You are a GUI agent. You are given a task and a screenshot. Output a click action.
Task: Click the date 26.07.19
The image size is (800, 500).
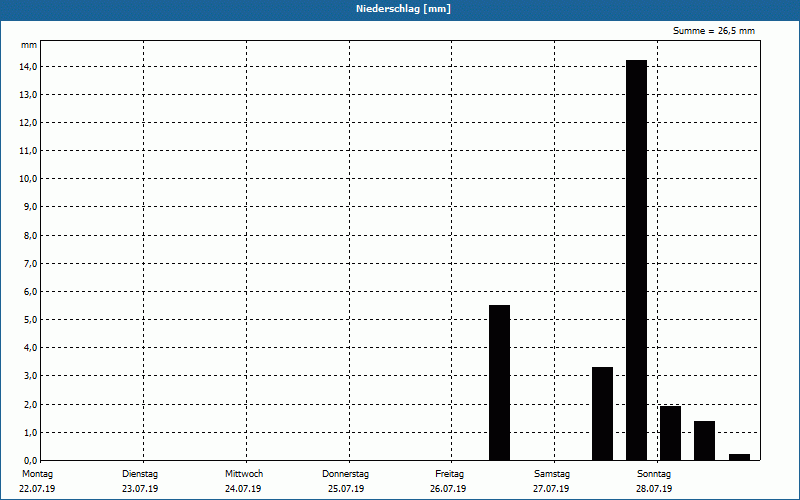pyautogui.click(x=448, y=489)
